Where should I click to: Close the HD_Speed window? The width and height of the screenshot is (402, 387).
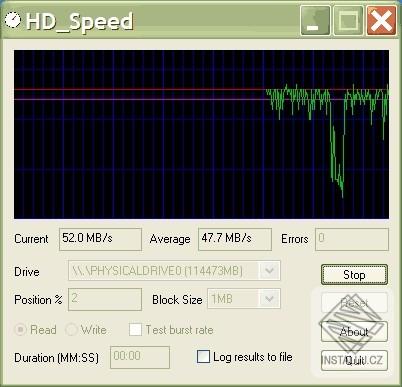coord(381,21)
